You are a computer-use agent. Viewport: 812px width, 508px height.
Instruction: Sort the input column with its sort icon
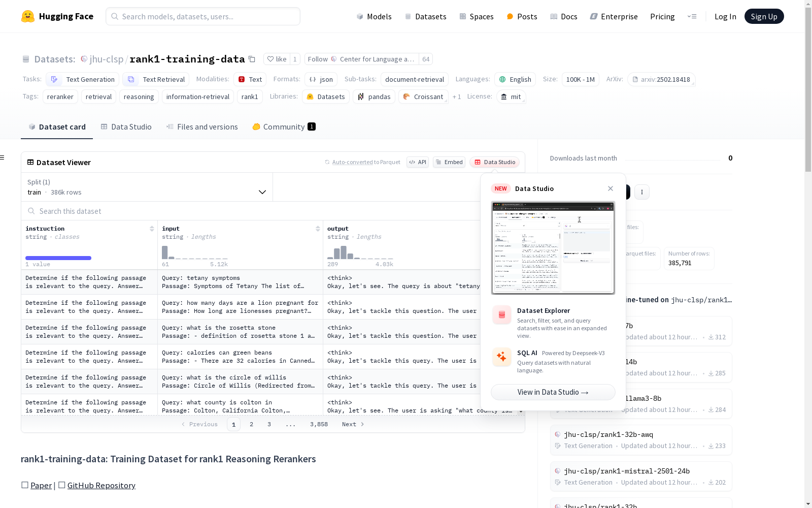(x=318, y=229)
